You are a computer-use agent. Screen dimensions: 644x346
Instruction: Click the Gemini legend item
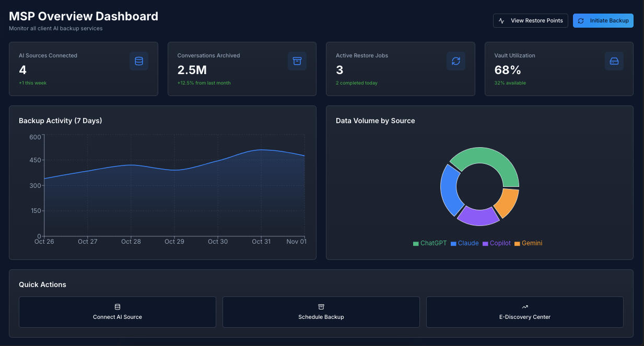coord(529,243)
